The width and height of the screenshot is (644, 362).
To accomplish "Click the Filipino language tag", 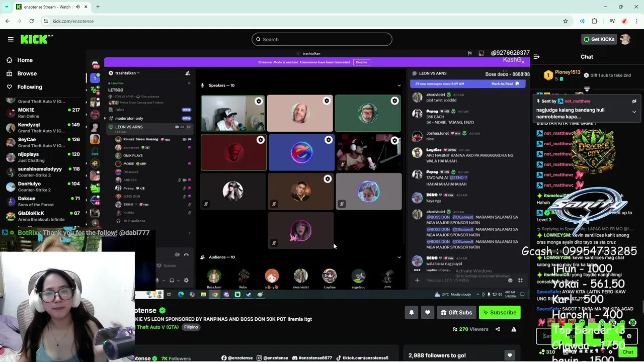I will coord(191,327).
